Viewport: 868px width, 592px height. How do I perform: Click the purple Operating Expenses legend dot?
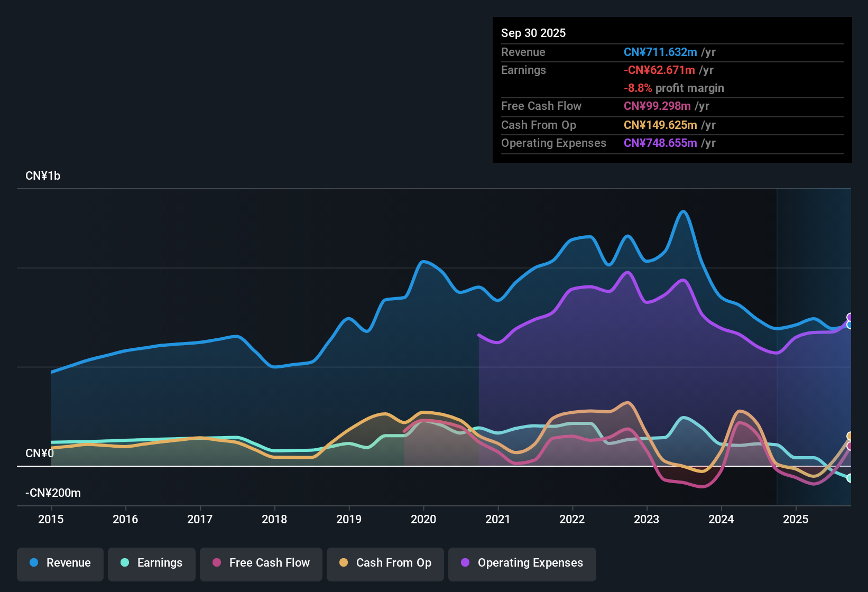click(x=464, y=563)
